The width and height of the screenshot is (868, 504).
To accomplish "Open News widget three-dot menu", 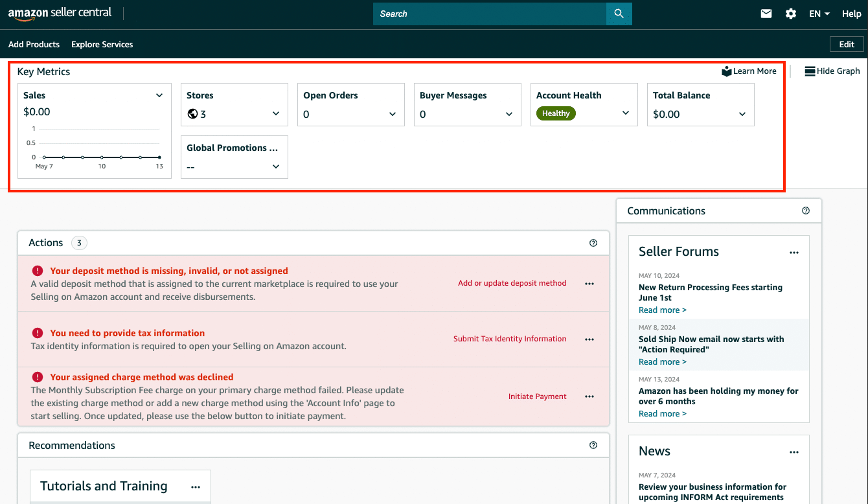I will point(794,452).
